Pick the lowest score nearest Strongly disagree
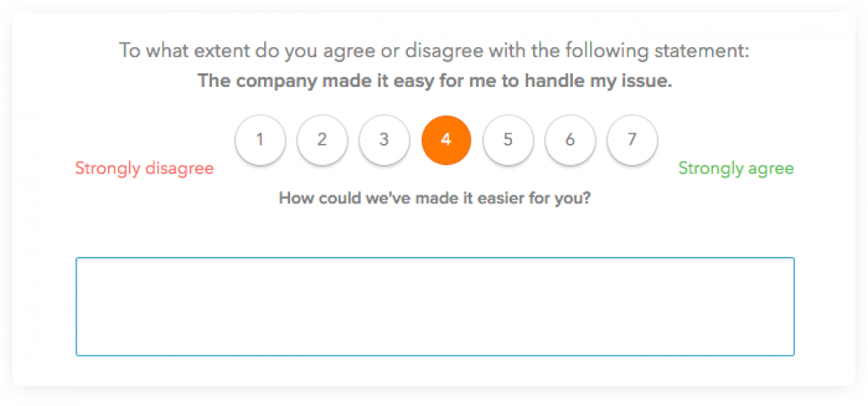The image size is (868, 406). point(260,140)
